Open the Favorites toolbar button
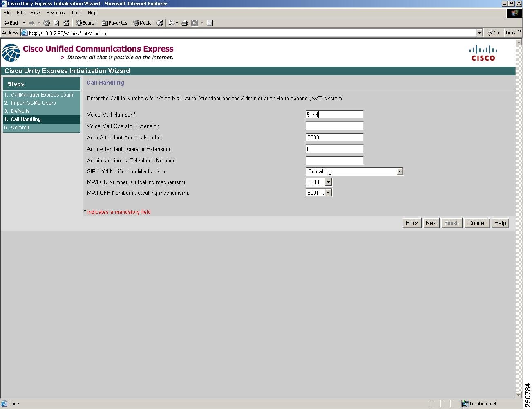 [x=115, y=23]
